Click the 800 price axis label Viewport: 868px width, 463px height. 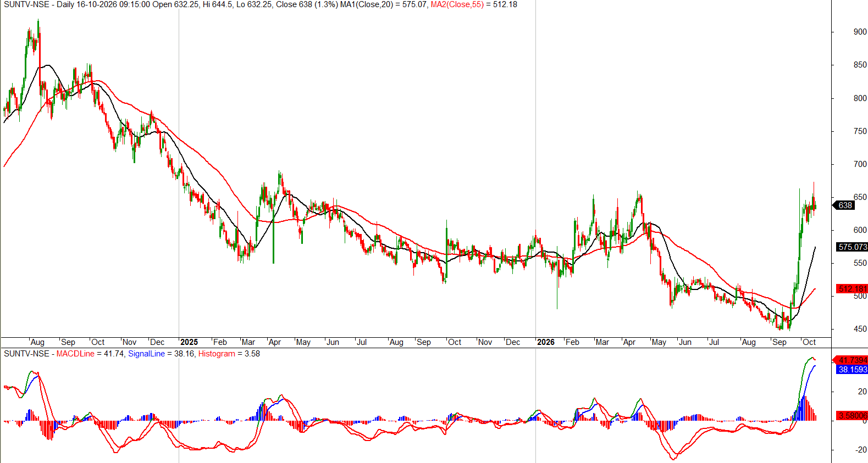coord(860,98)
